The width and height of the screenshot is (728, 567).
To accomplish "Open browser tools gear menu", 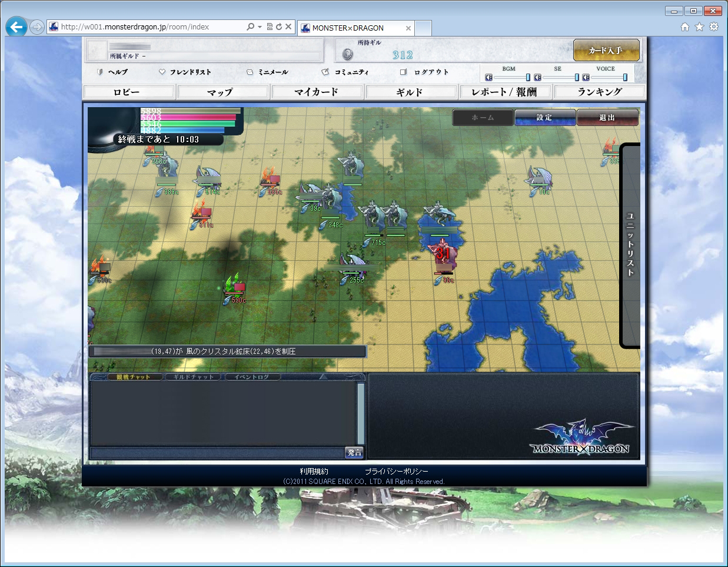I will (x=714, y=26).
